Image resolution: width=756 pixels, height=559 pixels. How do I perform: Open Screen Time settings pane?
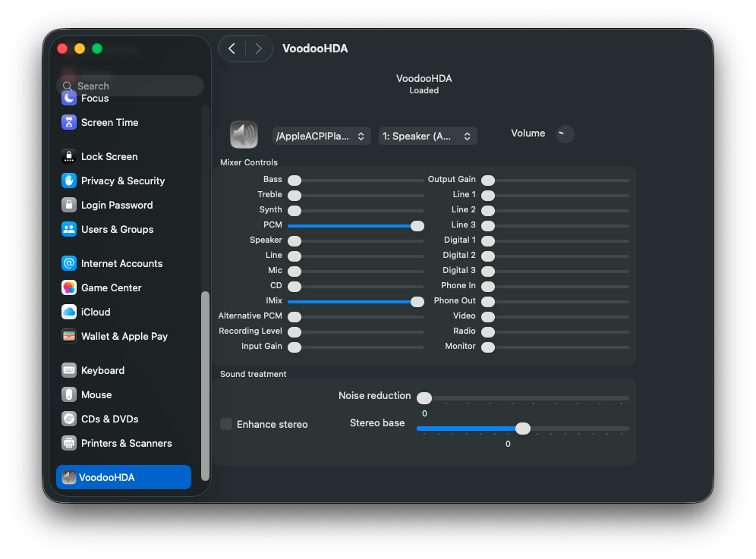(124, 122)
